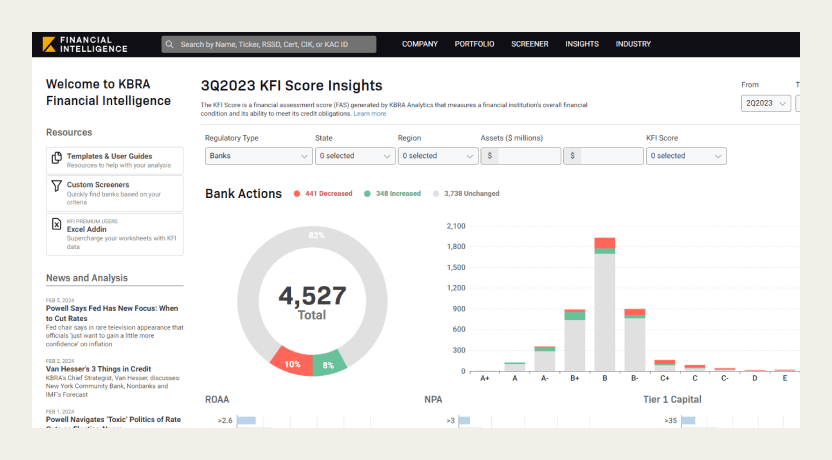Click the B+ score bar in chart

[x=575, y=340]
